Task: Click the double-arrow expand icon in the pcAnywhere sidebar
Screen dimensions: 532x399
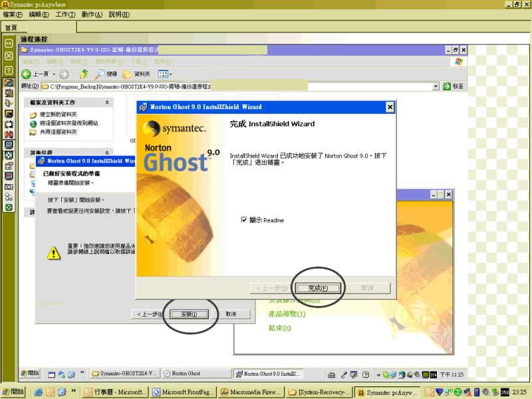Action: 9,43
